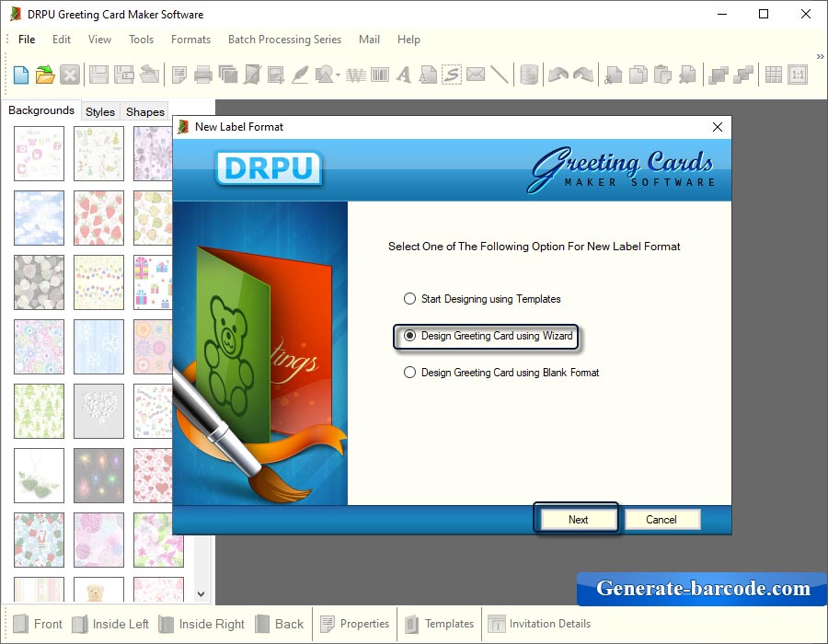
Task: Click the Paste clipboard toolbar icon
Action: 662,75
